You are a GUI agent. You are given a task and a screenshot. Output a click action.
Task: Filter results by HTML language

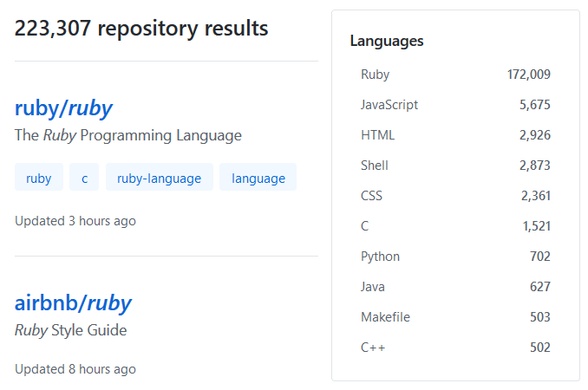[x=455, y=135]
